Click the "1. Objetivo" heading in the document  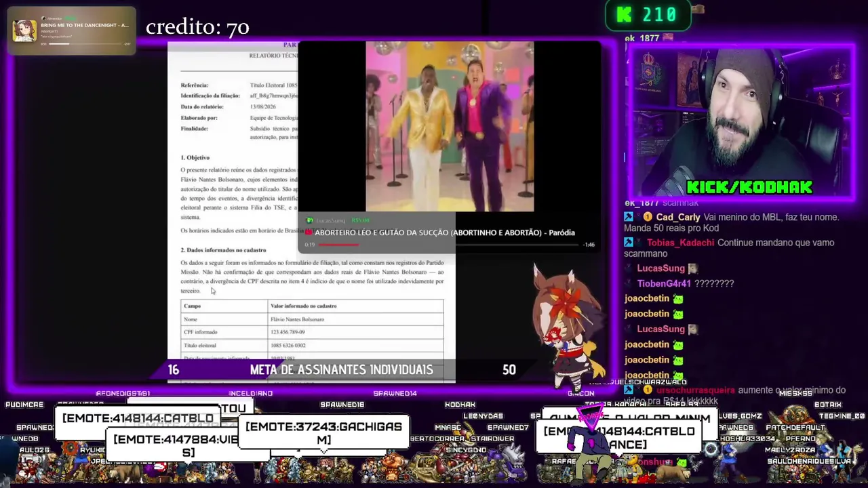coord(195,157)
